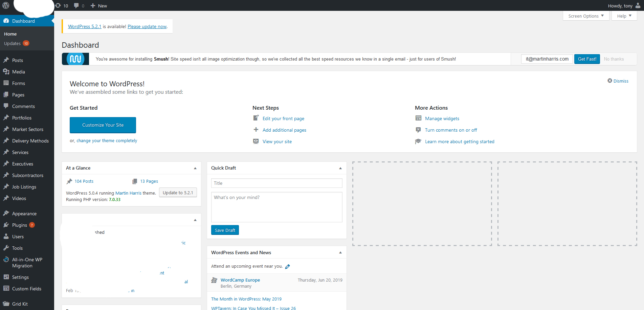Viewport: 644px width, 310px height.
Task: Click Customize Your Site button
Action: [103, 125]
